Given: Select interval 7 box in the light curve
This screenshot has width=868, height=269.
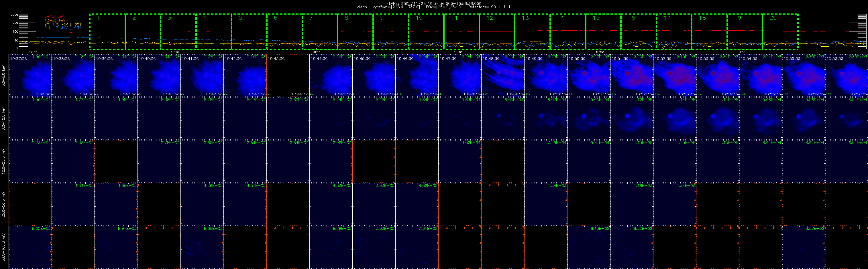Looking at the screenshot, I should point(320,31).
